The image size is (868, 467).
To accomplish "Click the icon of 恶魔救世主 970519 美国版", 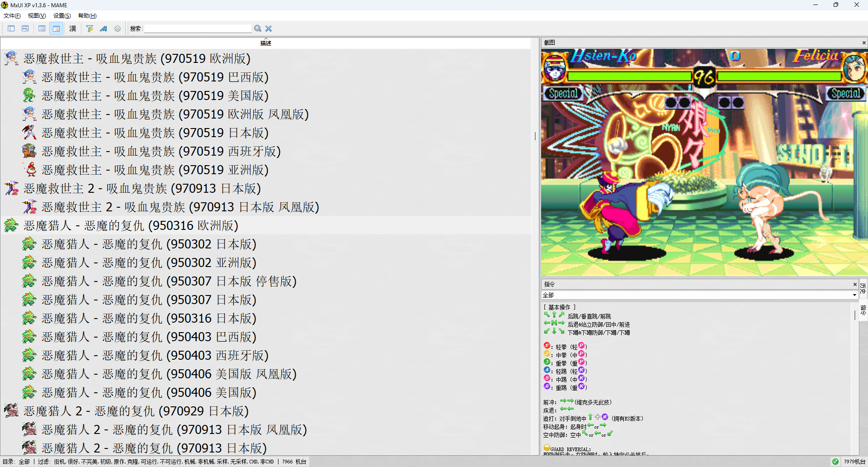I will (29, 95).
